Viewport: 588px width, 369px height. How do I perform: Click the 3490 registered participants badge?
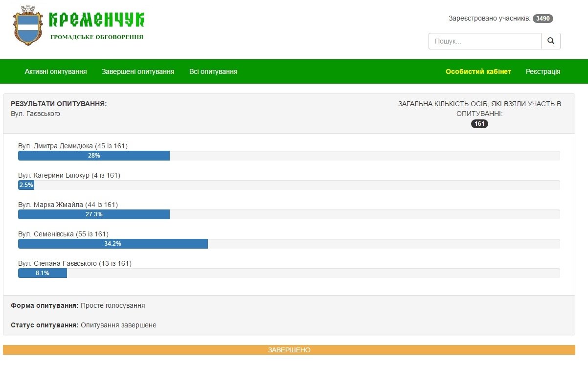pos(543,19)
